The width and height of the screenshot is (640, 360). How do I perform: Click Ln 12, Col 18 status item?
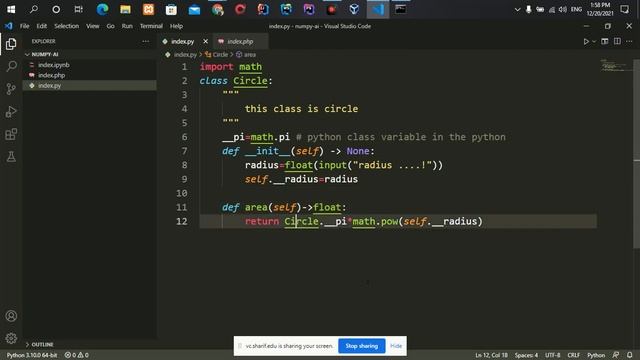click(491, 355)
